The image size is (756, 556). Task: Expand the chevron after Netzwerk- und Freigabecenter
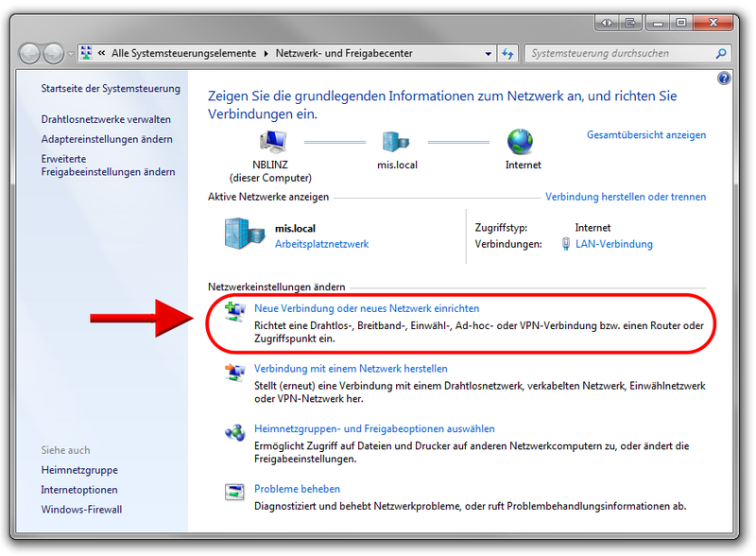coord(422,53)
